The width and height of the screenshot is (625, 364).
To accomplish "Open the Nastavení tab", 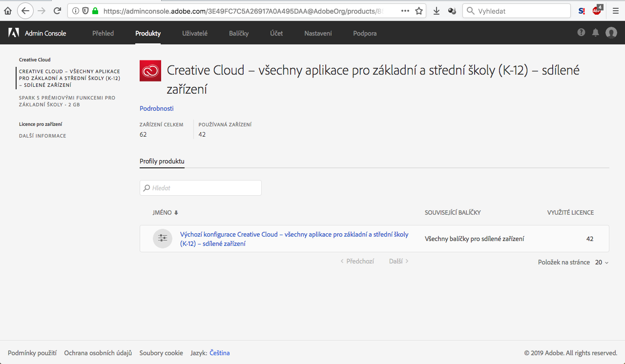I will click(x=318, y=33).
